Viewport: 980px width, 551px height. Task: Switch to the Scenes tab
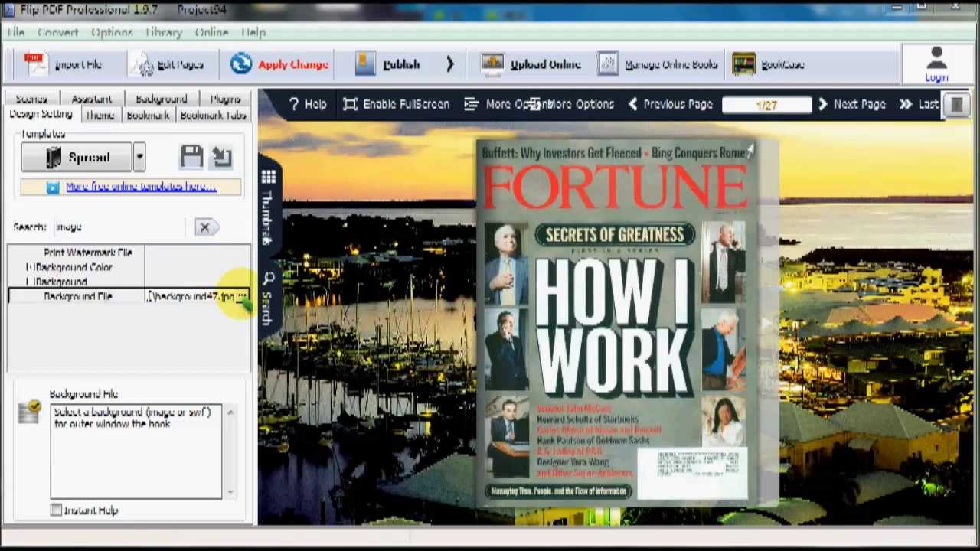click(x=31, y=99)
